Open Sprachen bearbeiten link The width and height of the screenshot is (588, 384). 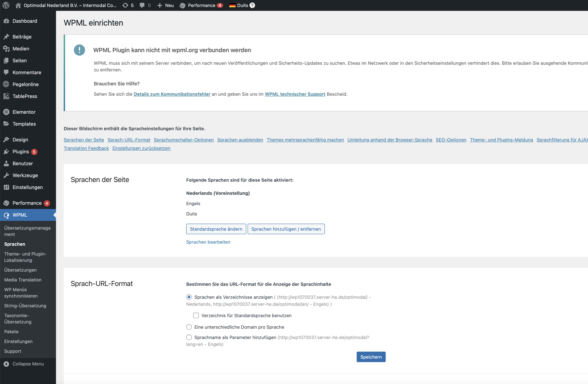click(x=208, y=242)
